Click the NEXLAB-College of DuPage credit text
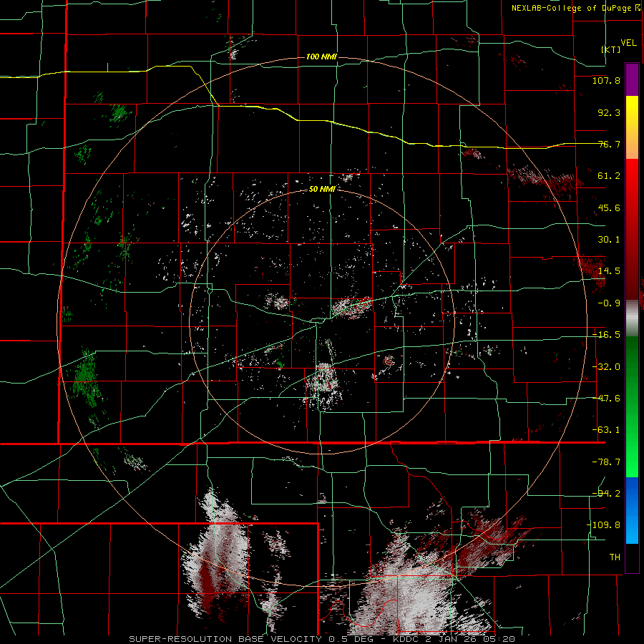The width and height of the screenshot is (644, 644). pyautogui.click(x=575, y=8)
